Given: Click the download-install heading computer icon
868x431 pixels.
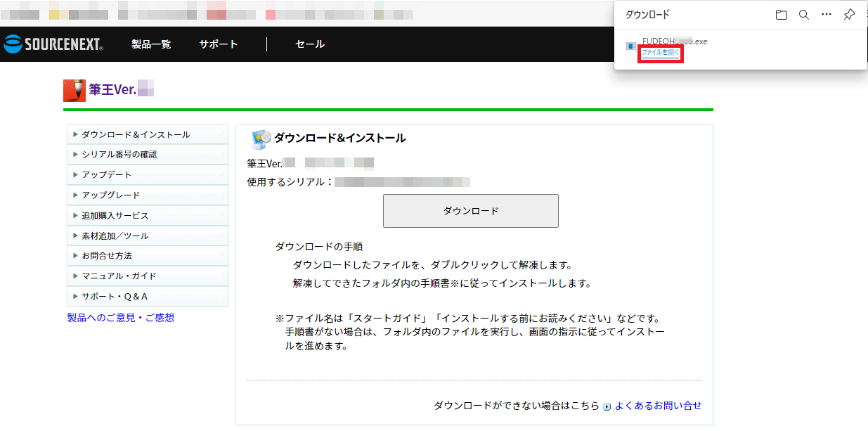Looking at the screenshot, I should click(x=261, y=139).
